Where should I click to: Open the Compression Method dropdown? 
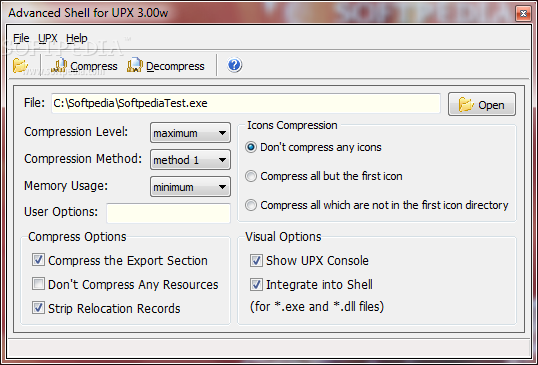click(x=190, y=160)
